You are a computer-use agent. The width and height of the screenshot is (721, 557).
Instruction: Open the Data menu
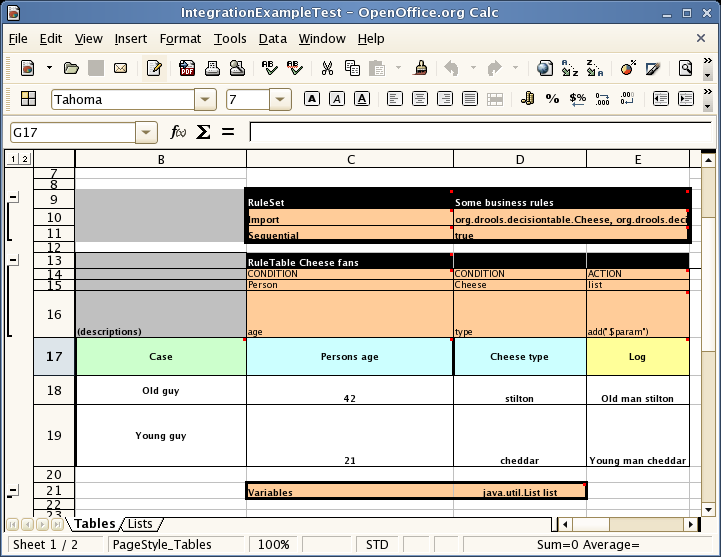[272, 39]
